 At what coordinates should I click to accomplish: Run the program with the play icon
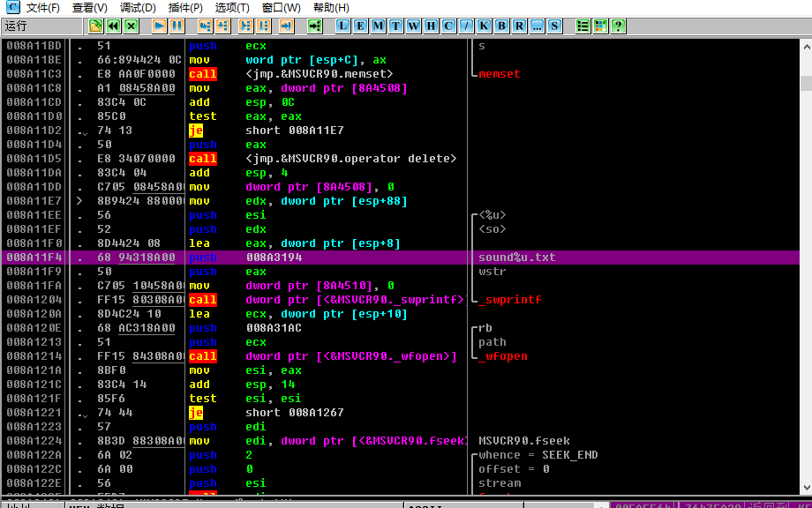[160, 26]
